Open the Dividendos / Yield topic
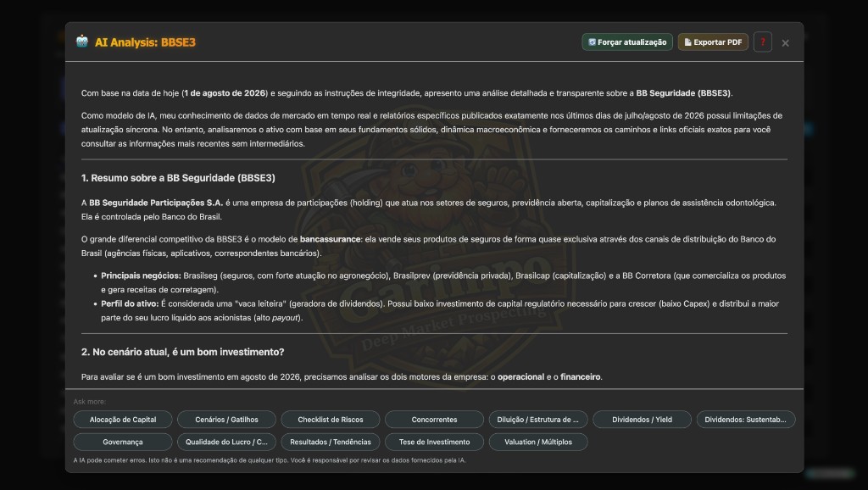 tap(642, 419)
